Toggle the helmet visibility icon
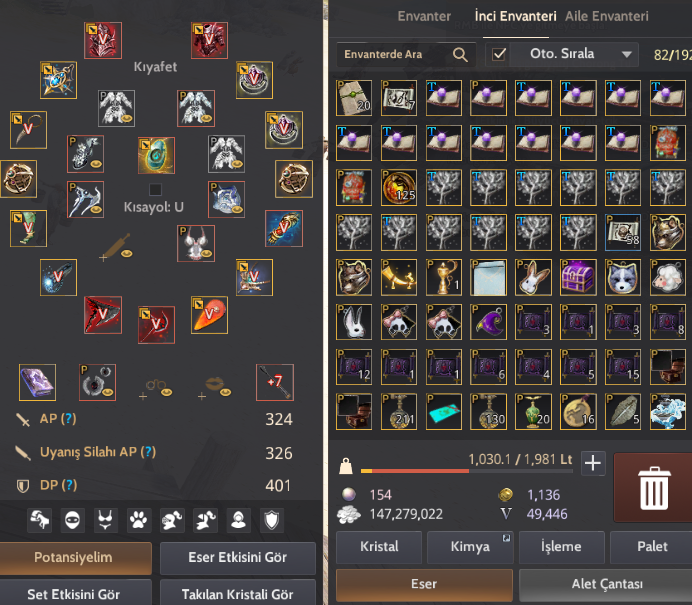Image resolution: width=692 pixels, height=605 pixels. [172, 520]
